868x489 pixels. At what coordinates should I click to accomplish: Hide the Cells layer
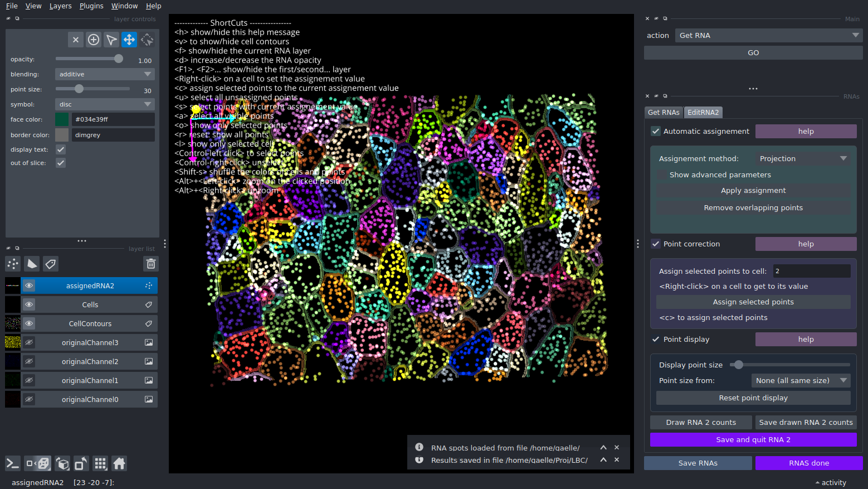coord(29,304)
